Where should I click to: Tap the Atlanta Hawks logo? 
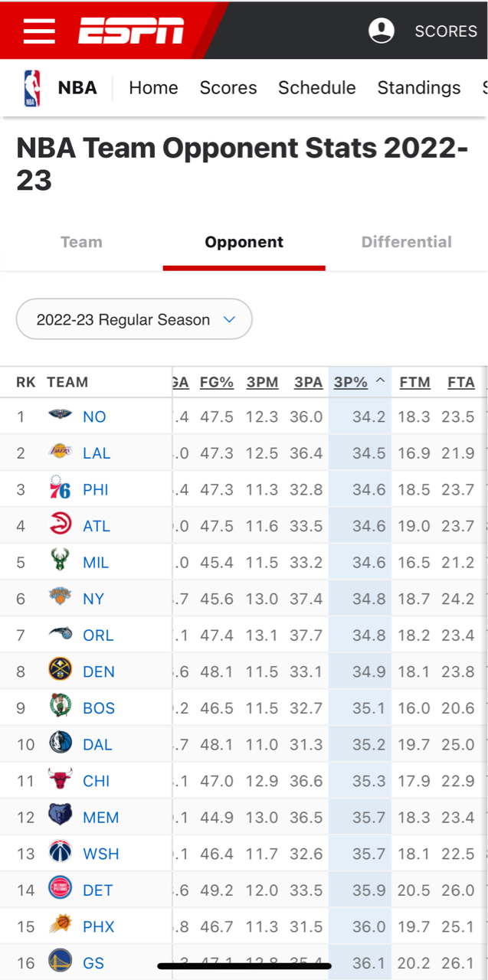point(60,525)
